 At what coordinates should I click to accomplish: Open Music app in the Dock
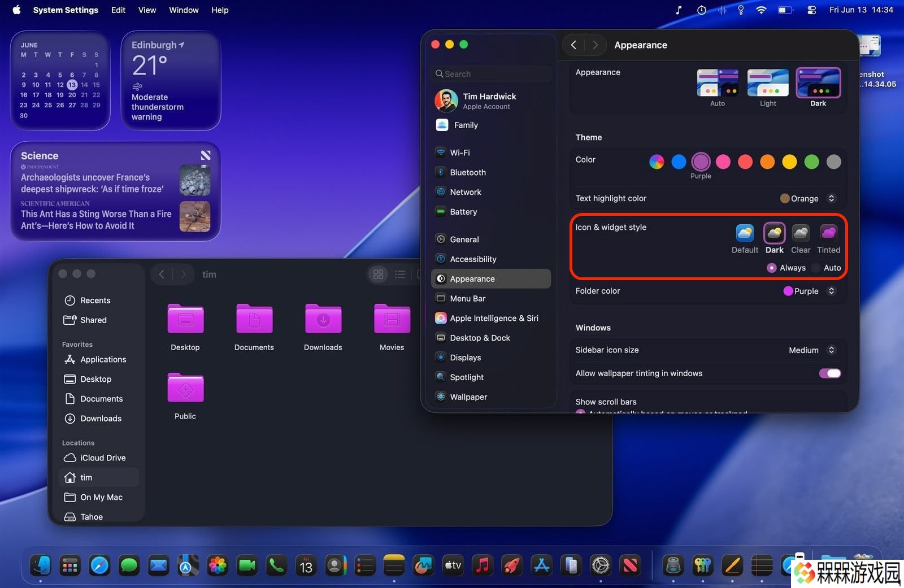point(482,565)
